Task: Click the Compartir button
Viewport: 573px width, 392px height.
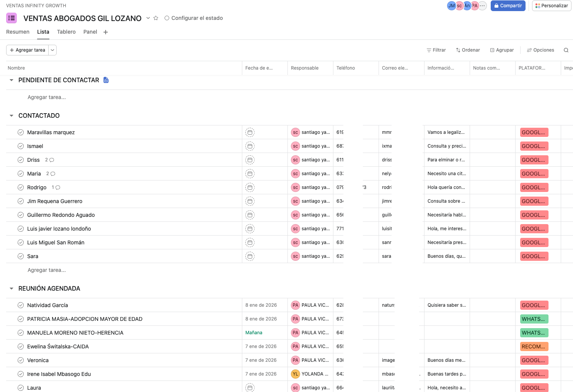Action: [x=508, y=6]
